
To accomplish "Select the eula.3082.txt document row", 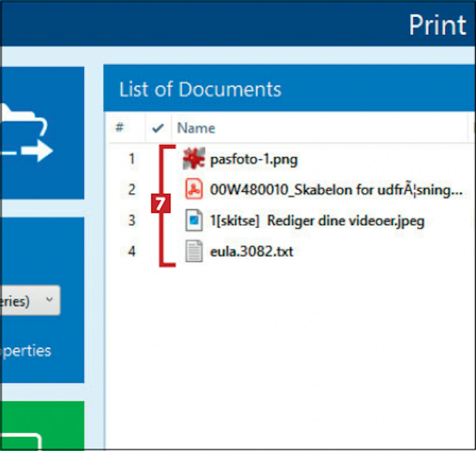I will (251, 252).
